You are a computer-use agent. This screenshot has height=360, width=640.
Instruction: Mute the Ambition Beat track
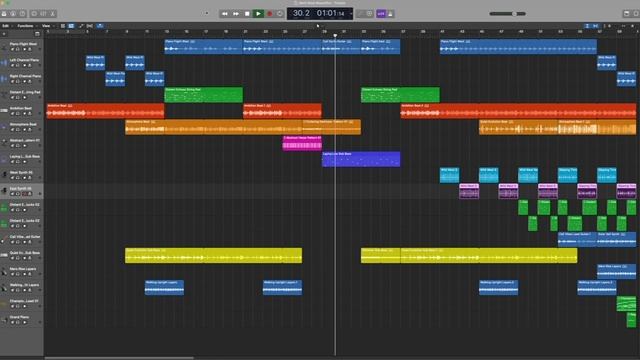coord(12,114)
